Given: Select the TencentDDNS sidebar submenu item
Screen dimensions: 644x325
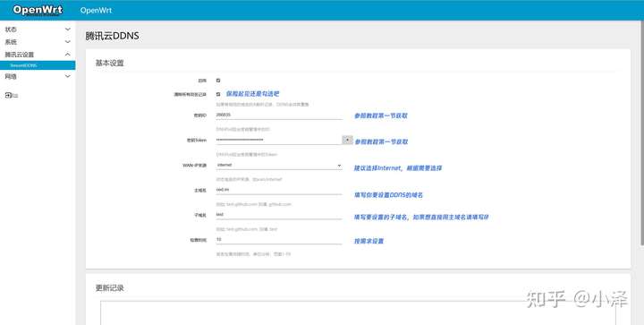Looking at the screenshot, I should coord(38,65).
